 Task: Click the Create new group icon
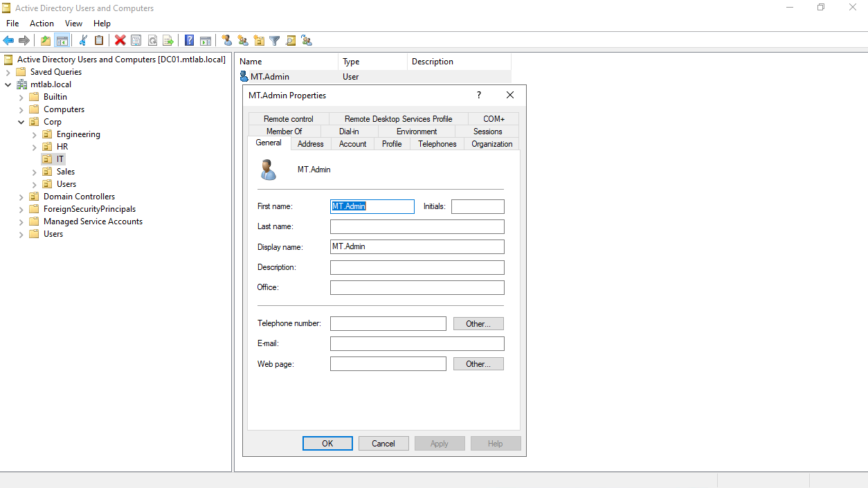pyautogui.click(x=243, y=40)
